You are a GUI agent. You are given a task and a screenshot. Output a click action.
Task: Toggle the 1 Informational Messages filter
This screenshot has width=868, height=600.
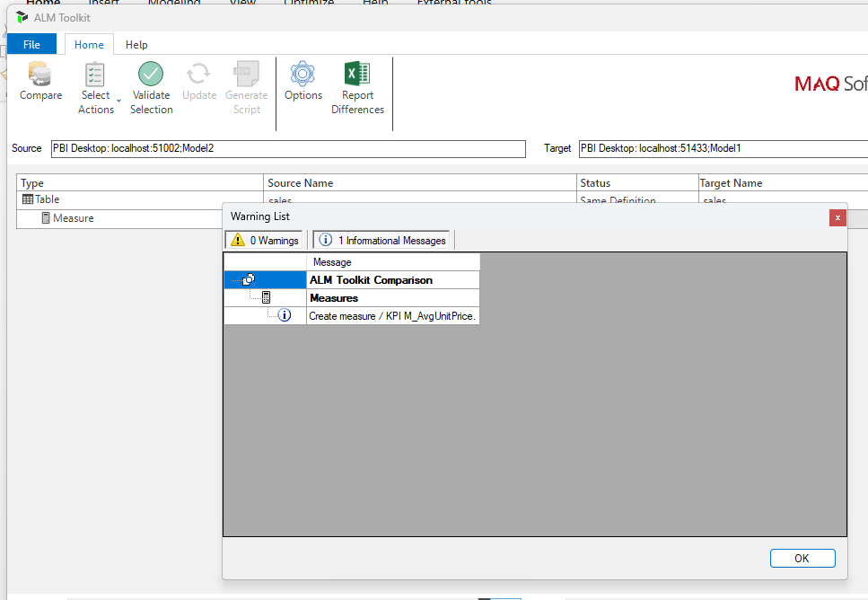click(382, 241)
